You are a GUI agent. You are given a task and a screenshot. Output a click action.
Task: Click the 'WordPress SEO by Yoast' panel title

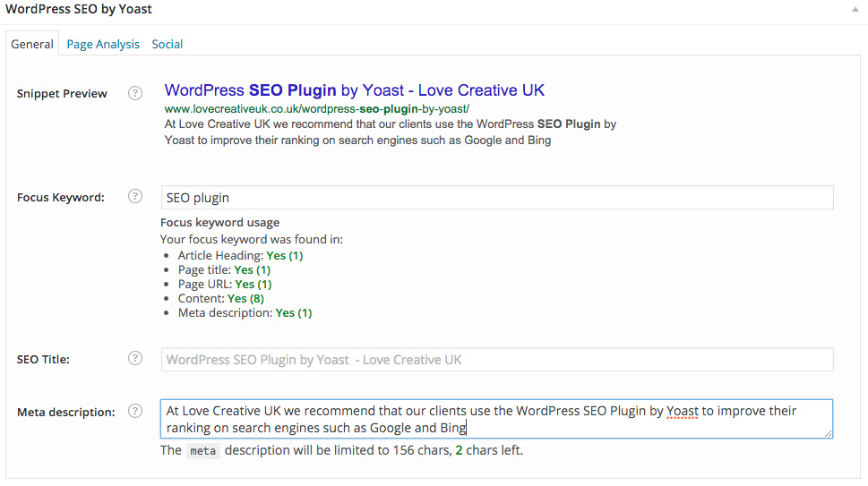point(79,9)
